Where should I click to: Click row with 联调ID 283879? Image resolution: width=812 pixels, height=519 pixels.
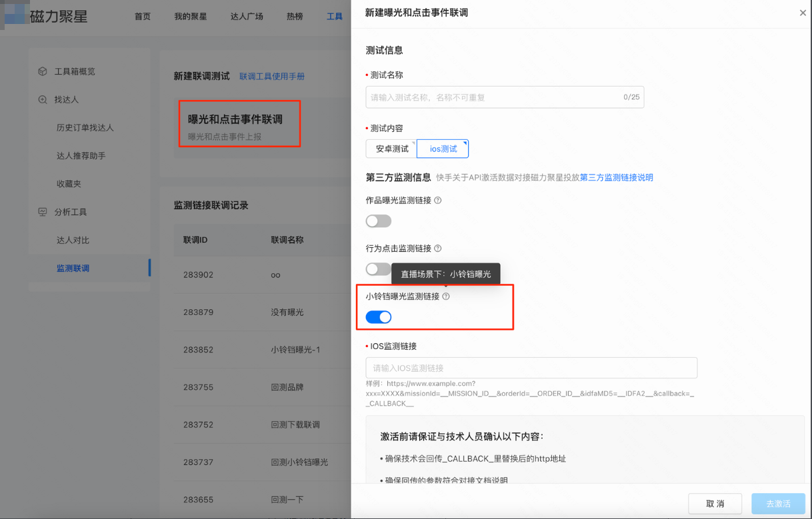tap(263, 312)
